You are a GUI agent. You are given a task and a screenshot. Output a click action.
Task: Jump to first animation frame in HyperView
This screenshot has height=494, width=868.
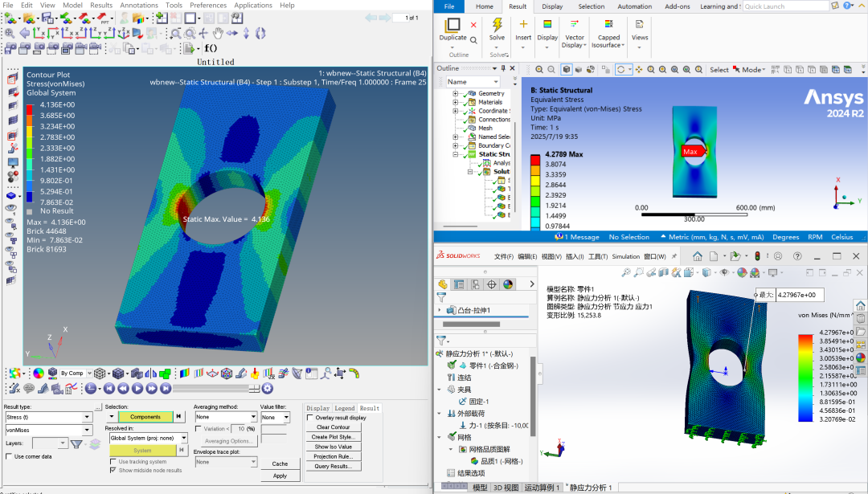(x=109, y=389)
